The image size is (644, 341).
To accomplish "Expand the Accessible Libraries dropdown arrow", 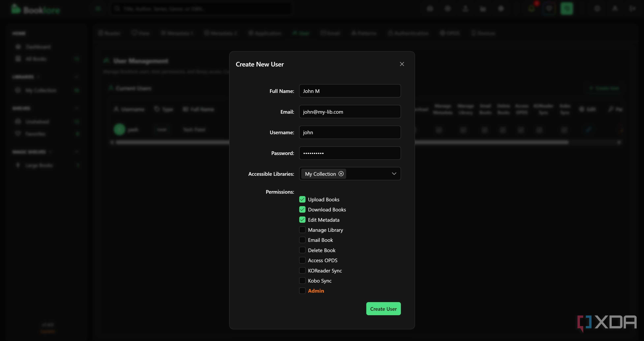I will (x=394, y=174).
